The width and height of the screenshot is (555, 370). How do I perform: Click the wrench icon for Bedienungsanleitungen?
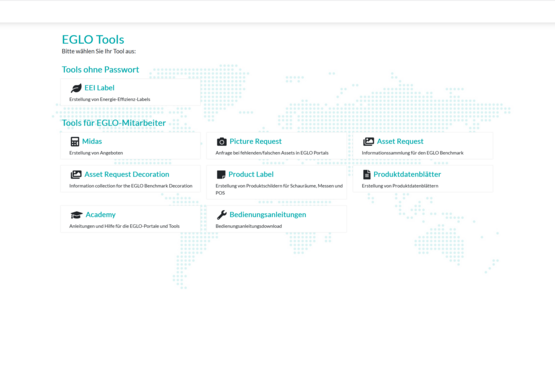click(222, 215)
